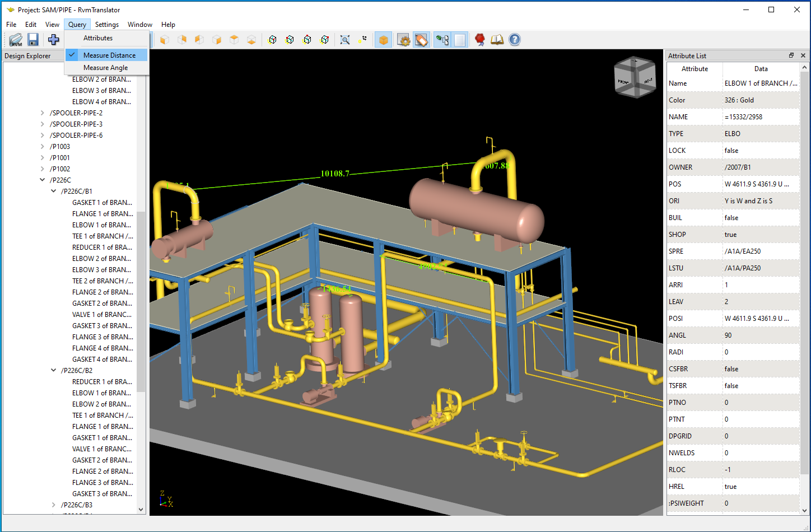Click first isometric view icon with center red dot

tap(272, 40)
